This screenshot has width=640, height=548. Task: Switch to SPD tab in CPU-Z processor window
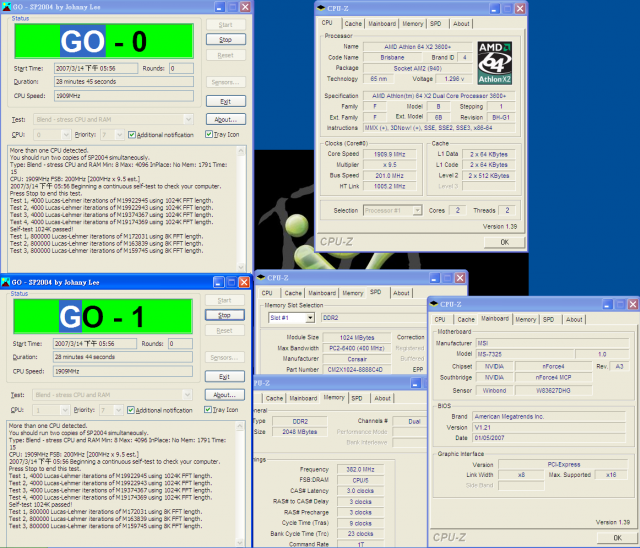click(436, 24)
